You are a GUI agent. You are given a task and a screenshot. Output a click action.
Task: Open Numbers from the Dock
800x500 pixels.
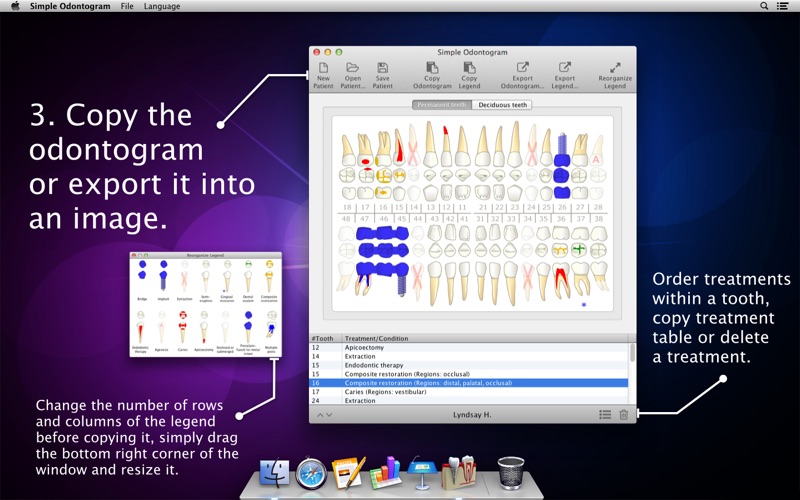[385, 473]
